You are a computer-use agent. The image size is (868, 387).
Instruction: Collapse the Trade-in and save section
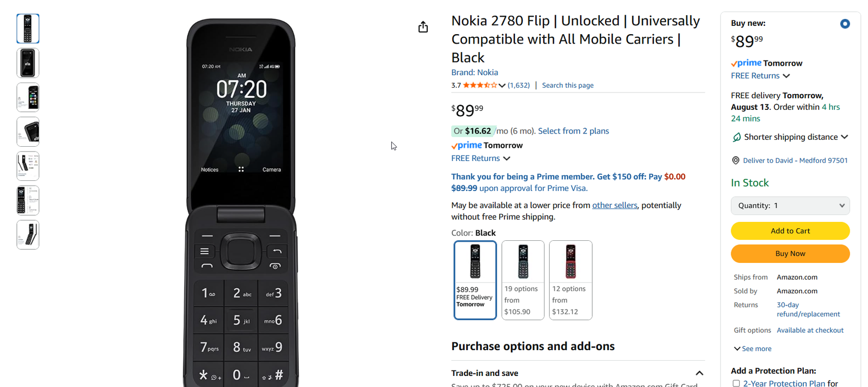pos(700,373)
